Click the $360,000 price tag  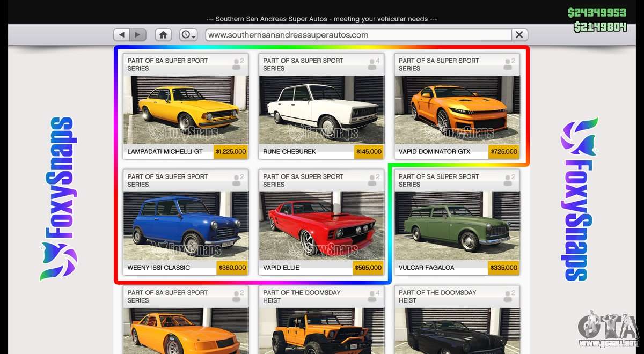click(x=232, y=268)
